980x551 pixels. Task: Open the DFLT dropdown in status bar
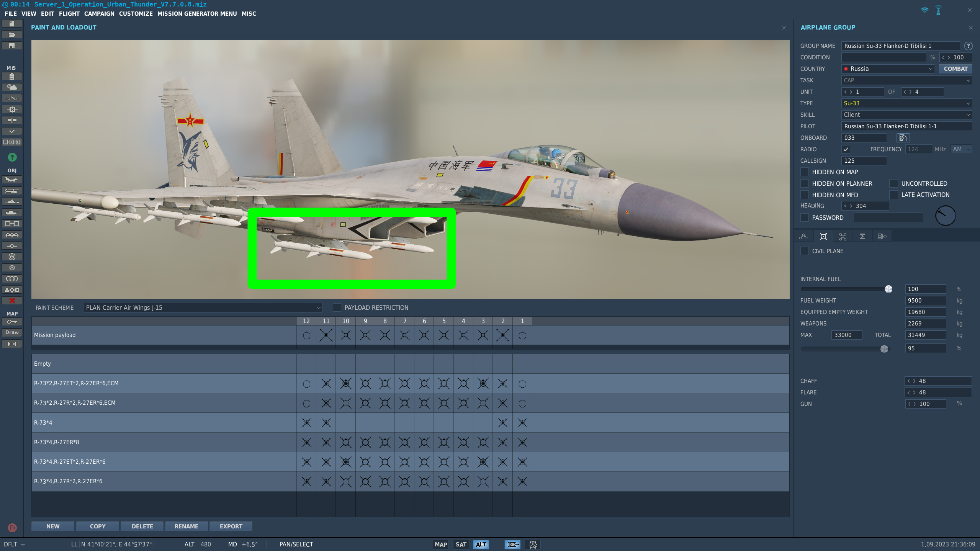click(14, 544)
